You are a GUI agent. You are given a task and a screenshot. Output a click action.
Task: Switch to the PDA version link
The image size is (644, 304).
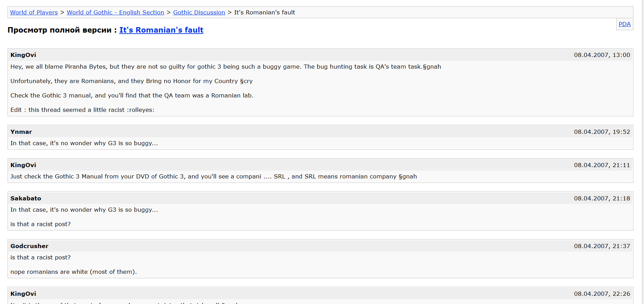pos(624,24)
